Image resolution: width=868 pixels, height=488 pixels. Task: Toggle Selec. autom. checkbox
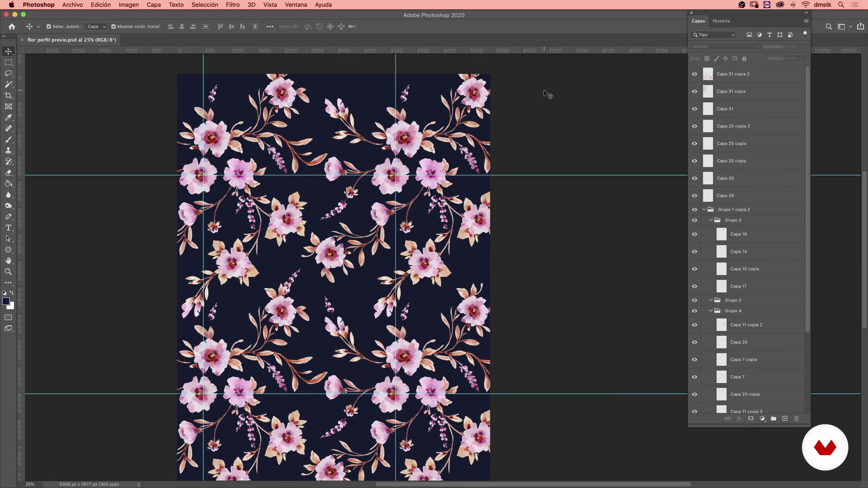click(x=49, y=27)
